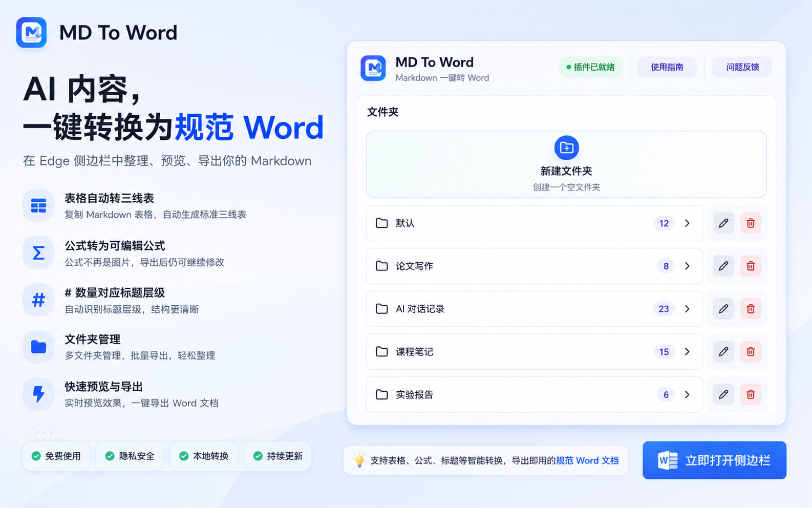Click the lightning icon beside 快速预览与导出
Viewport: 812px width, 508px height.
click(38, 394)
